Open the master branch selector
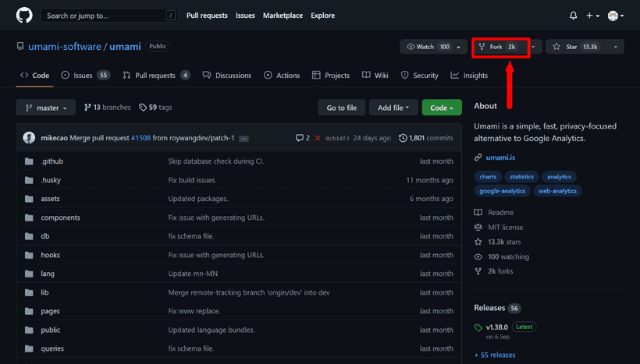The height and width of the screenshot is (364, 640). click(46, 108)
